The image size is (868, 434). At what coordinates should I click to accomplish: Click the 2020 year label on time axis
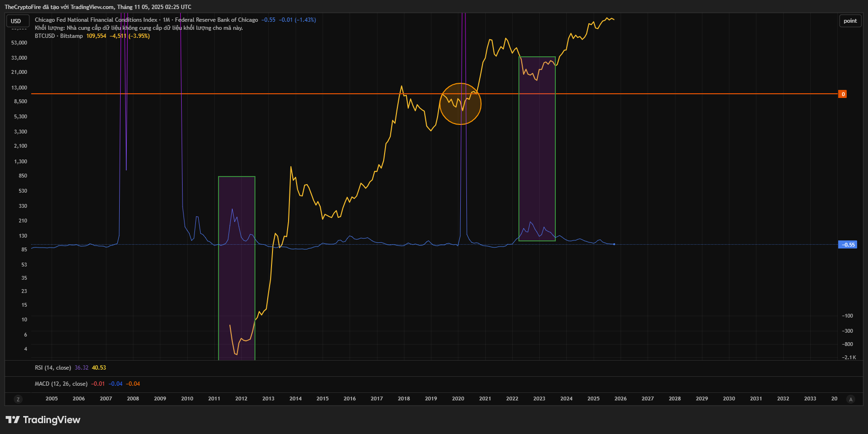click(x=458, y=399)
